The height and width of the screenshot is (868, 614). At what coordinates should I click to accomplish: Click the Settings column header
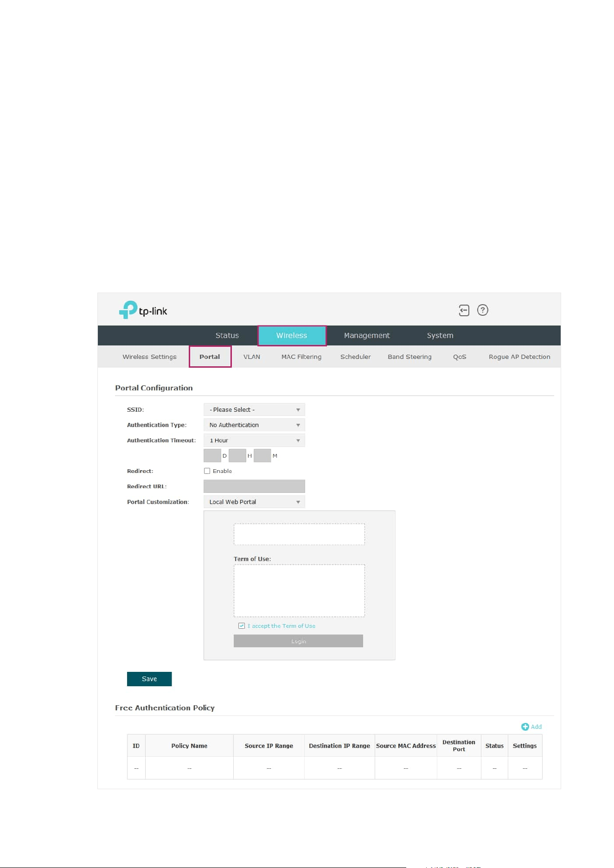[525, 746]
